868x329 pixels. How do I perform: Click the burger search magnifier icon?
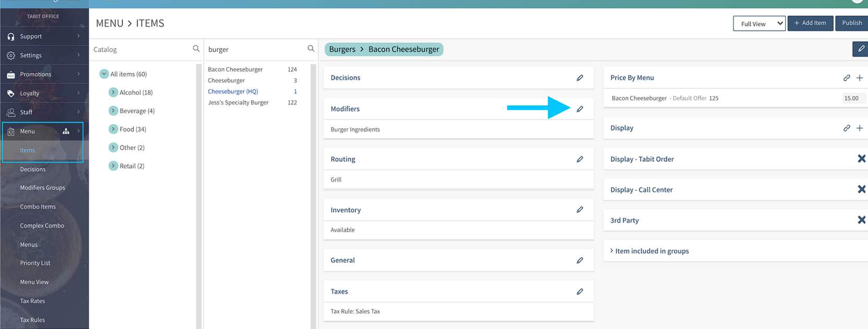pos(311,49)
